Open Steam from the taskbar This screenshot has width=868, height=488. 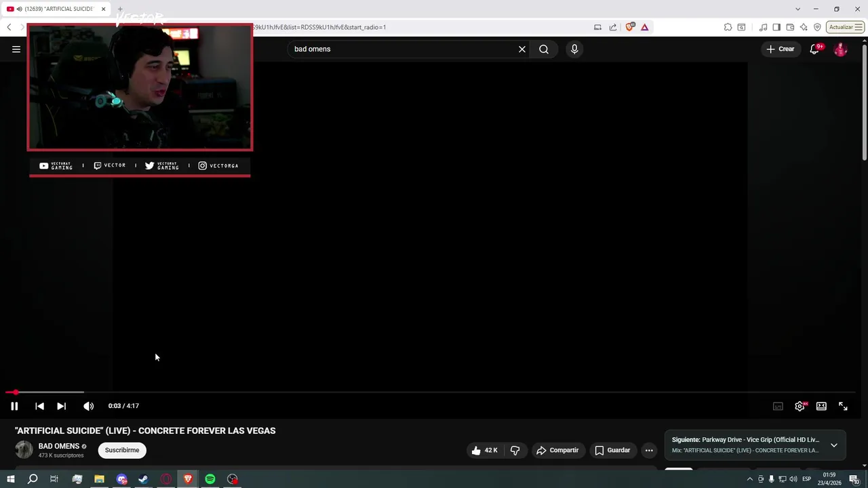(143, 479)
